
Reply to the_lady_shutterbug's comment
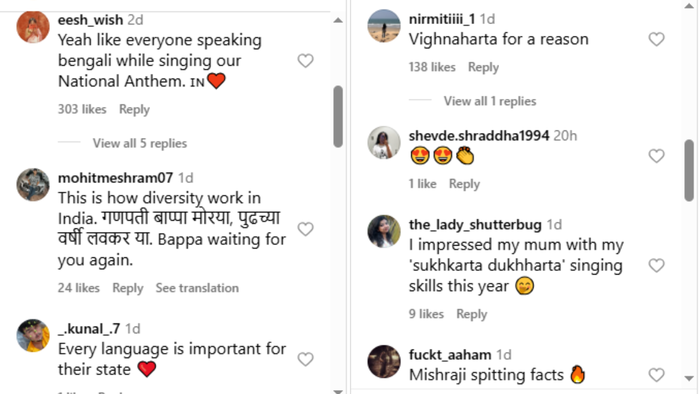click(x=471, y=314)
